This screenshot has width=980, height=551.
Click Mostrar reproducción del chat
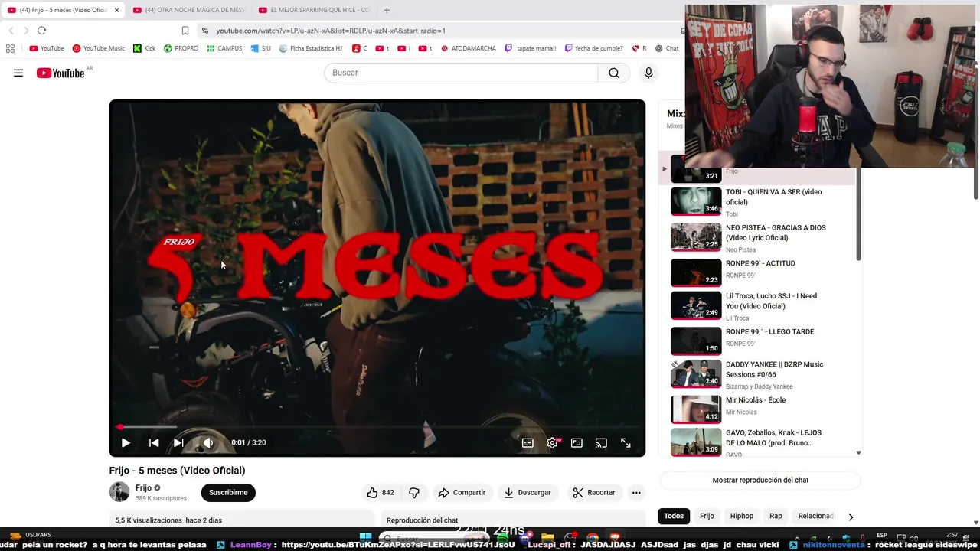click(x=760, y=480)
